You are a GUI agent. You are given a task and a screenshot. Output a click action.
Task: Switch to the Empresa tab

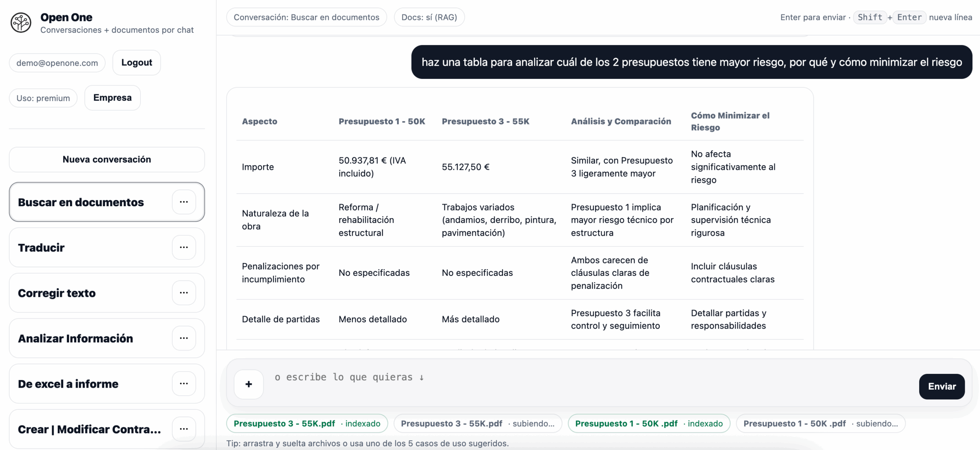click(x=112, y=98)
